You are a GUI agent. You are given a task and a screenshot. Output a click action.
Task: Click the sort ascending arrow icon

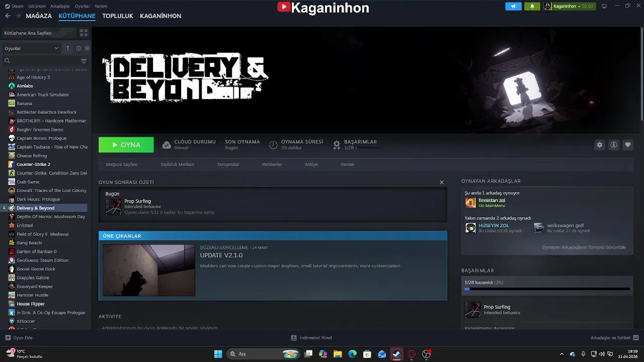[x=68, y=48]
